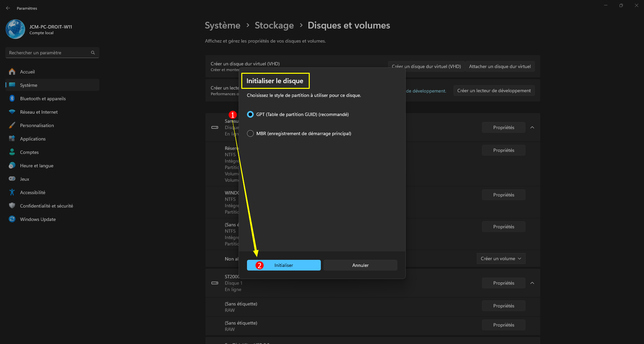Open Accessibilité settings page

33,192
